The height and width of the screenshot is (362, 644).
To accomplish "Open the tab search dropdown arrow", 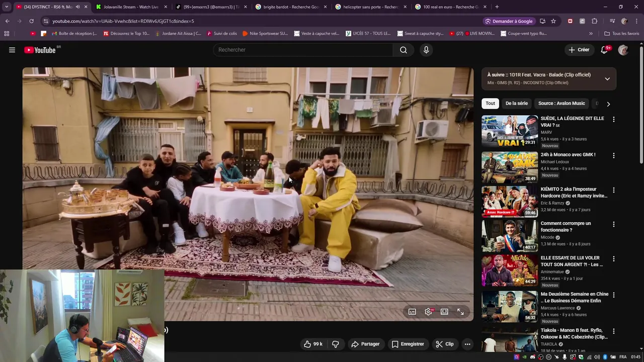I will tap(6, 7).
